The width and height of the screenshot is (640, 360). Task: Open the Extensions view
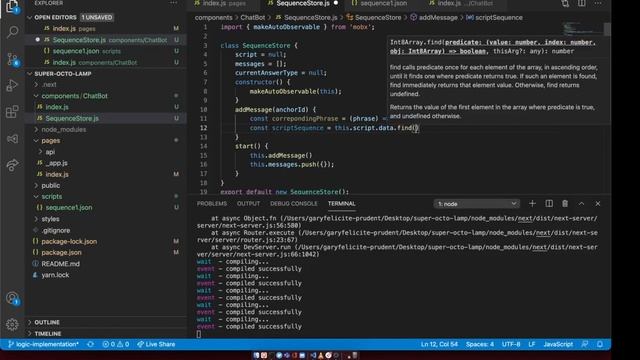point(13,111)
